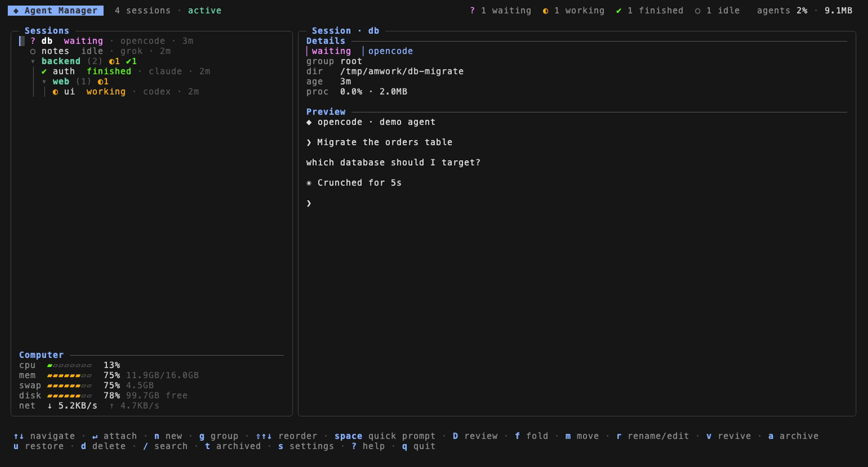Click the orange working icon in header status

tap(545, 11)
